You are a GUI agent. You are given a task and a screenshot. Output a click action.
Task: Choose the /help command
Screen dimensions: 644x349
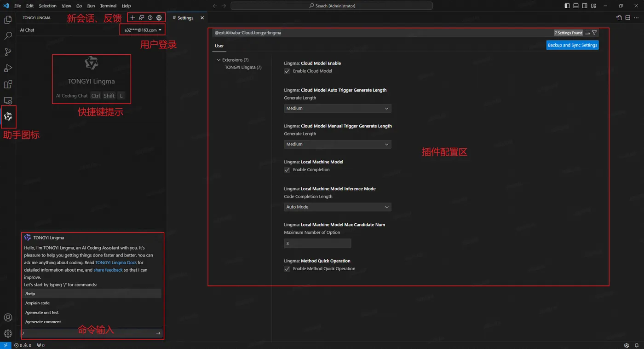coord(92,293)
